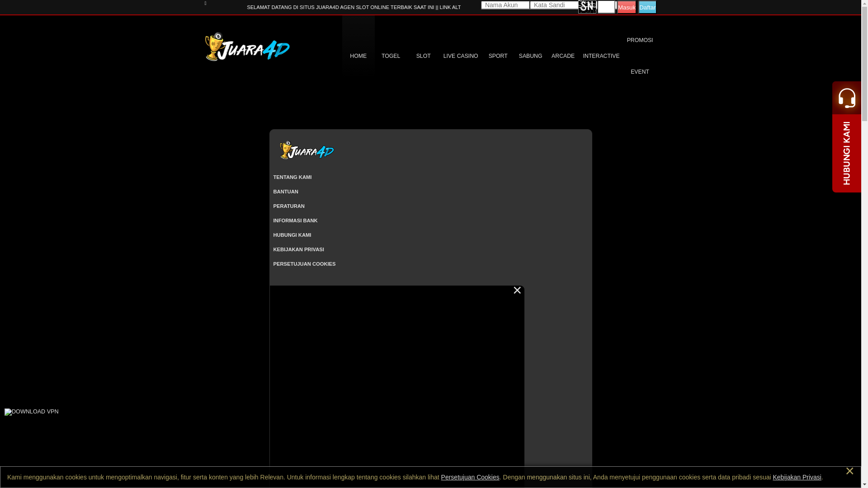Open the HOME menu item
The image size is (868, 488).
pos(358,56)
